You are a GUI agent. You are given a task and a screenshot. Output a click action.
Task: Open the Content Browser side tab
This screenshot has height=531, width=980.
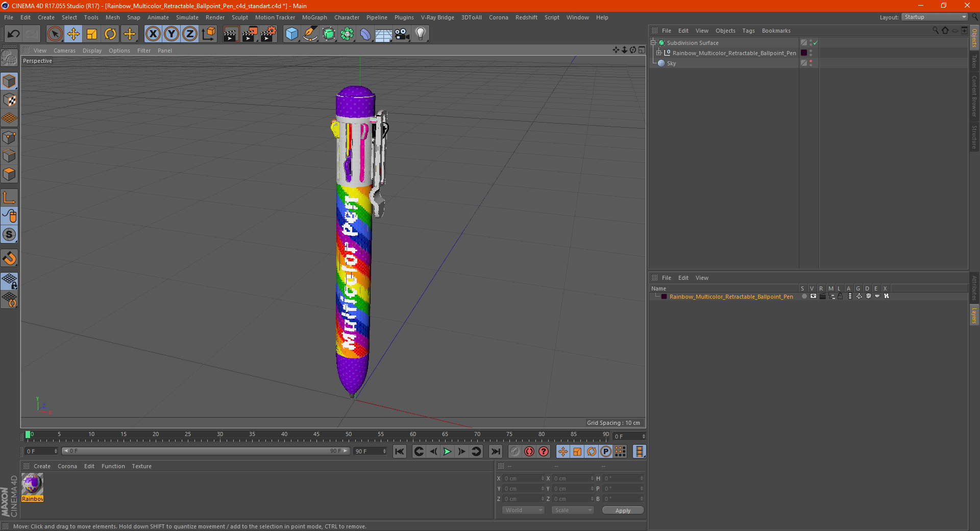tap(974, 95)
